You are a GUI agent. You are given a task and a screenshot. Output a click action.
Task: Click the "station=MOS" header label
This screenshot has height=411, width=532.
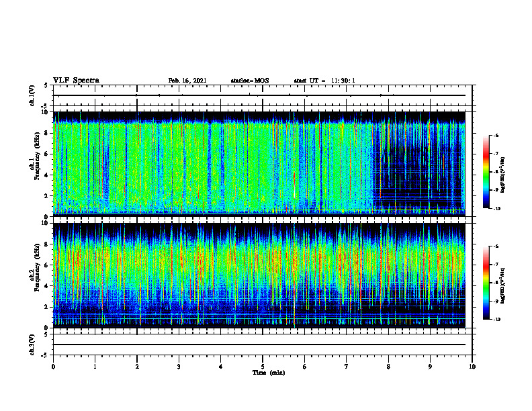point(250,81)
